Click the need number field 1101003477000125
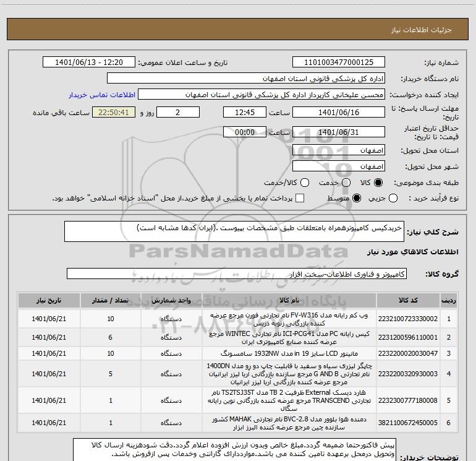Viewport: 476px width, 461px height. tap(339, 62)
